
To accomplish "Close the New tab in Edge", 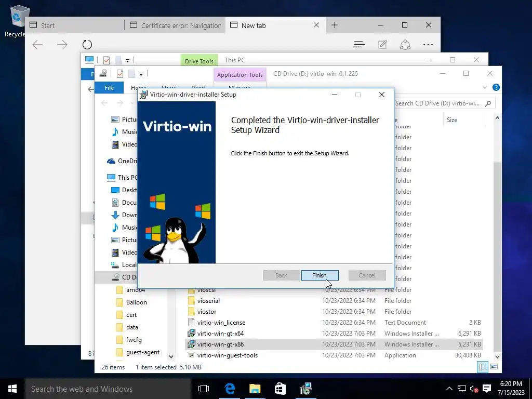I will point(316,25).
